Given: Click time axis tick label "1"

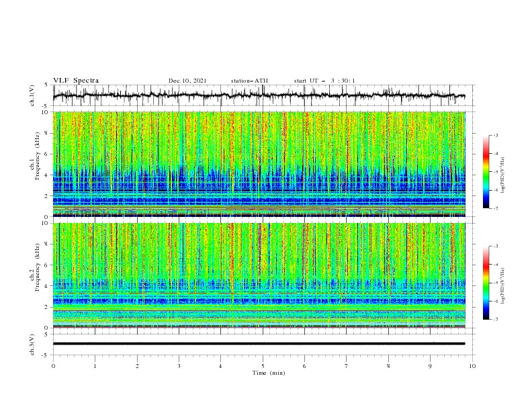Looking at the screenshot, I should [x=95, y=366].
